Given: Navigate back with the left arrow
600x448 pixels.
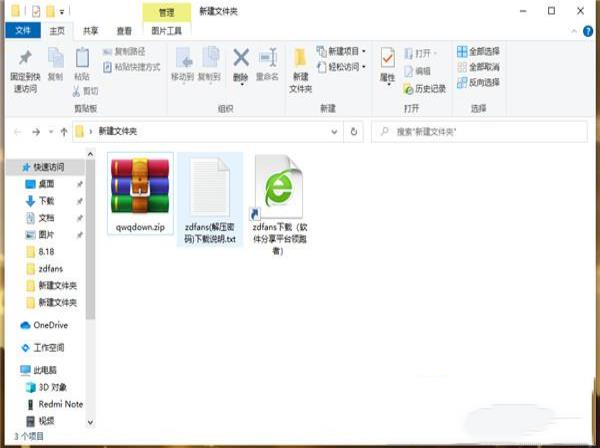Looking at the screenshot, I should [17, 131].
